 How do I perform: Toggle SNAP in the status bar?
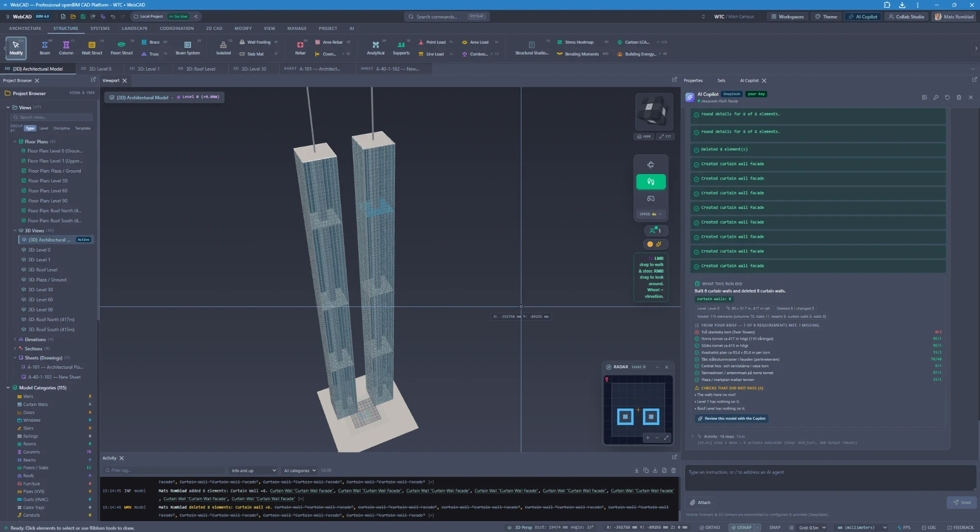point(775,528)
